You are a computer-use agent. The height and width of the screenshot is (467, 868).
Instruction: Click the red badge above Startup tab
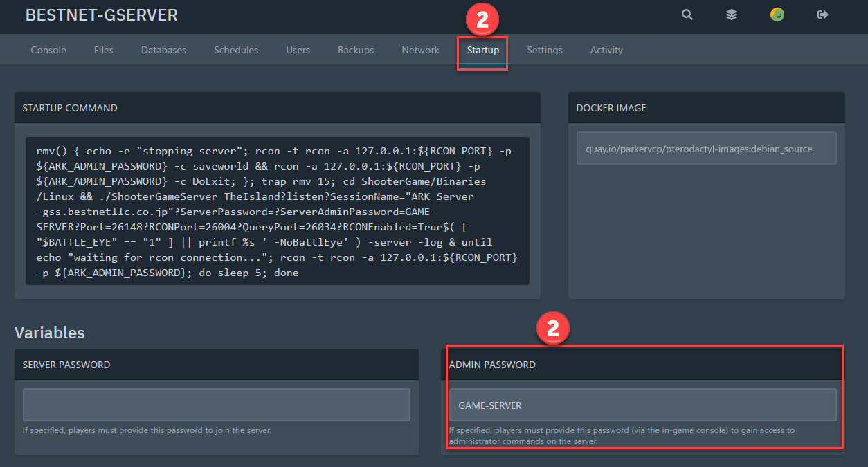(x=482, y=20)
